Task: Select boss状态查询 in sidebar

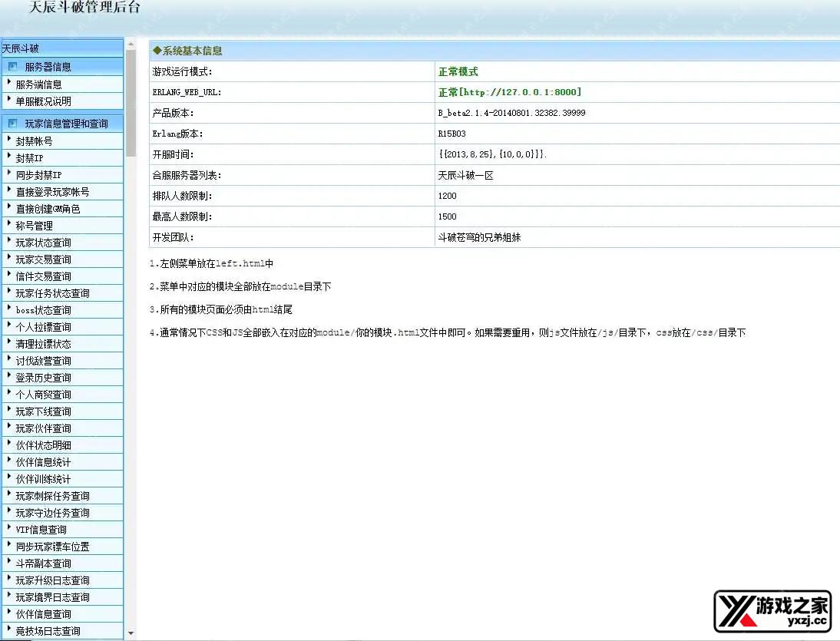Action: (44, 310)
